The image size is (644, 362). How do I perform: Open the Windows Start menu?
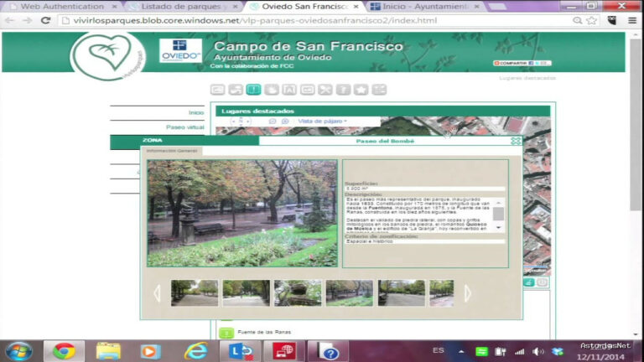point(18,351)
